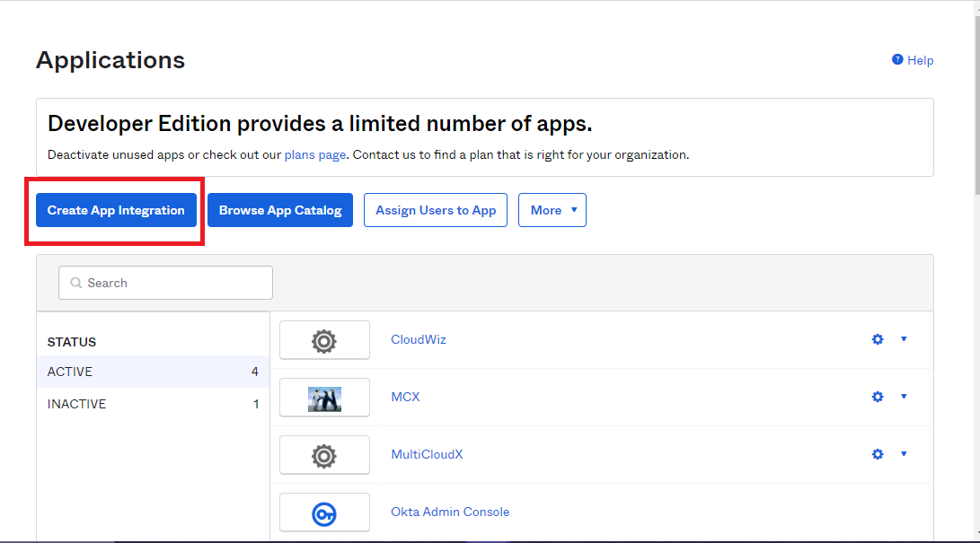Open the Help text link

click(920, 60)
